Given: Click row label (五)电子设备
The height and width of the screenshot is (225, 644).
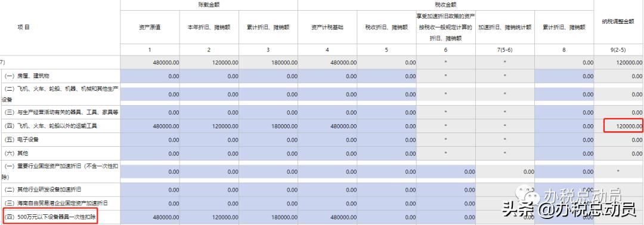Looking at the screenshot, I should (x=21, y=140).
